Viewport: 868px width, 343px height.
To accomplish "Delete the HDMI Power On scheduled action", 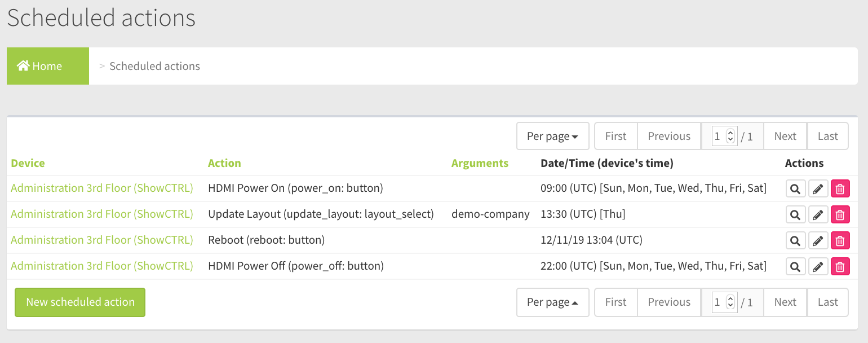I will [x=840, y=189].
